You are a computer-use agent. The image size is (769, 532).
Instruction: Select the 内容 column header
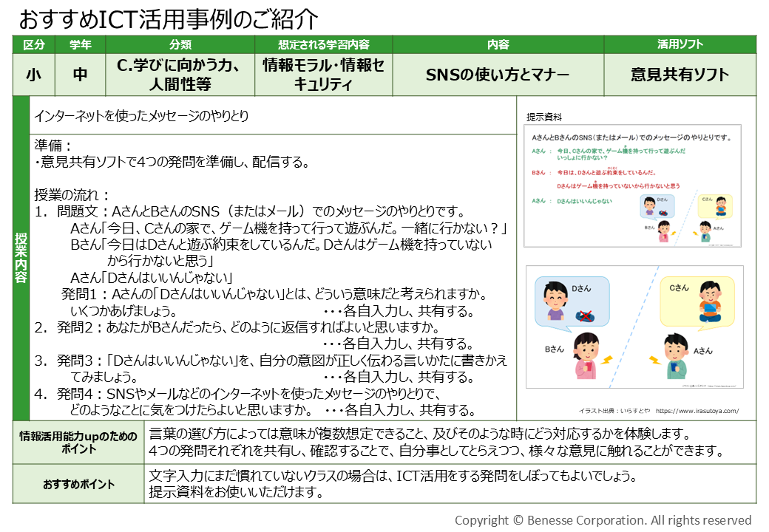[497, 45]
